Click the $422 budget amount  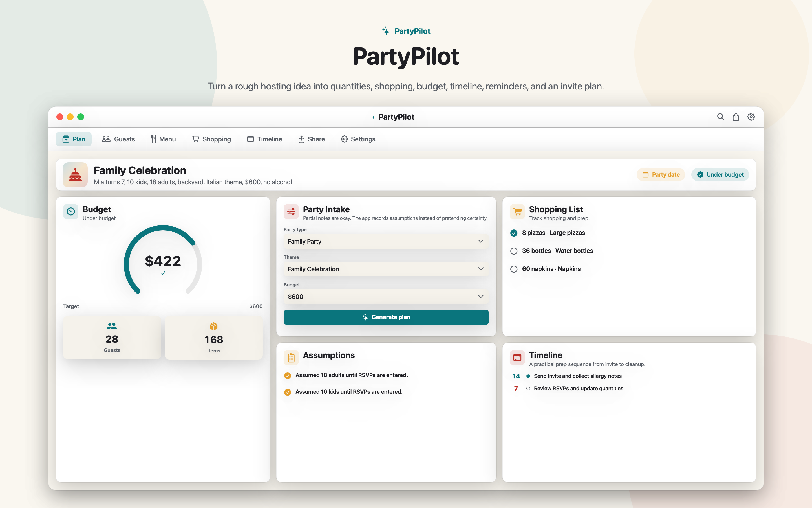163,261
